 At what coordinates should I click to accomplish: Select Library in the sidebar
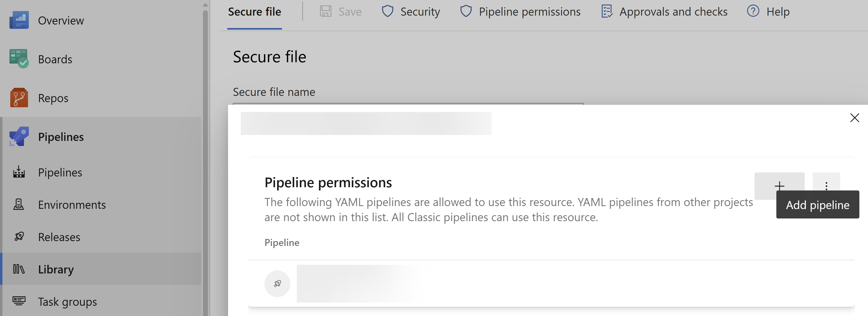click(x=56, y=269)
